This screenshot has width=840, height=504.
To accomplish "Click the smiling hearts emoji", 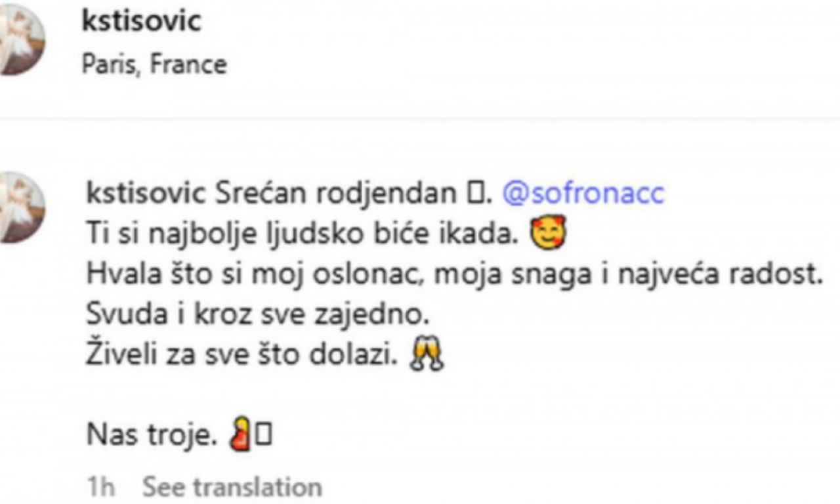I will click(x=548, y=234).
